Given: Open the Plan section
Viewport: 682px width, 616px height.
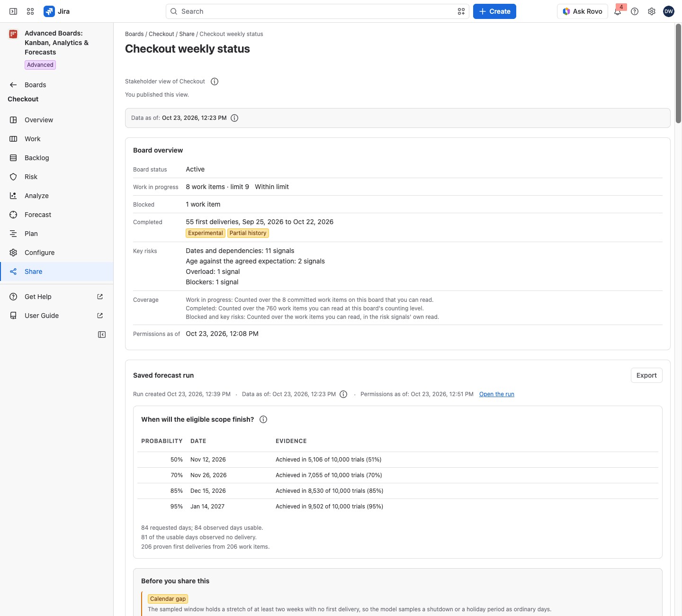Looking at the screenshot, I should click(57, 234).
